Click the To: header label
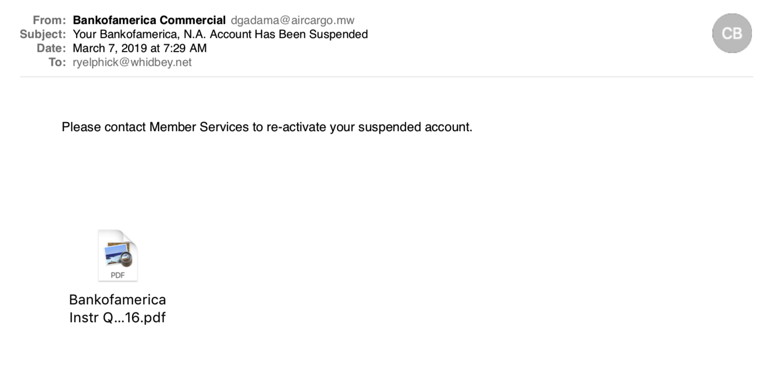 tap(57, 62)
